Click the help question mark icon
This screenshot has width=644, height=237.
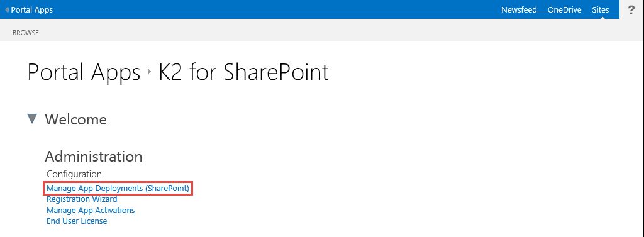point(631,10)
